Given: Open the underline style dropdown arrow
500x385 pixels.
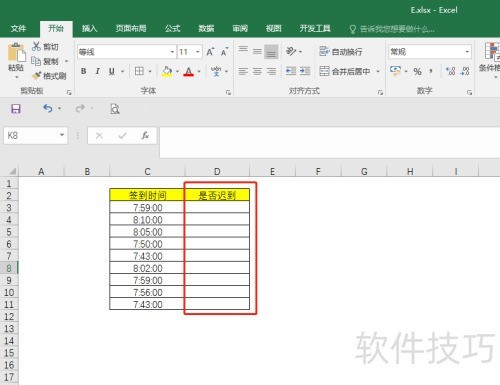Looking at the screenshot, I should (x=123, y=71).
